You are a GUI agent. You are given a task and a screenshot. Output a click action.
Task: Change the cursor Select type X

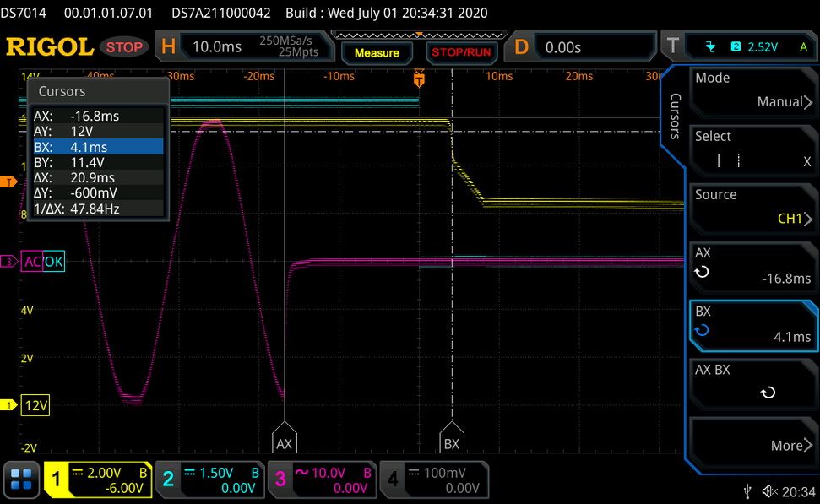pyautogui.click(x=753, y=149)
